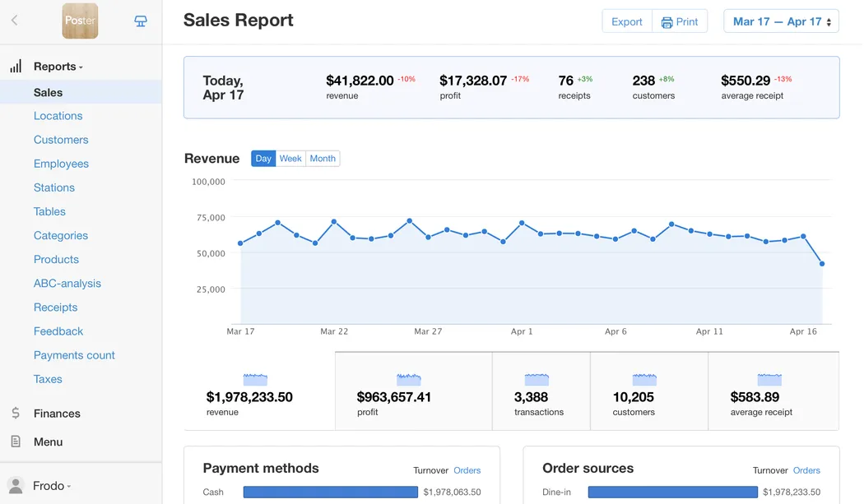864x504 pixels.
Task: Open the Menu section via its list icon
Action: [16, 442]
